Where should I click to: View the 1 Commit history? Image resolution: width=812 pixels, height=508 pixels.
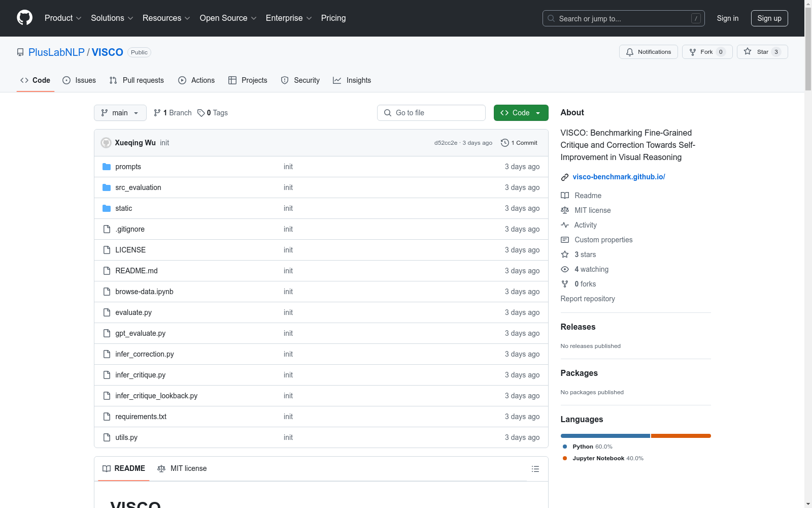(519, 143)
